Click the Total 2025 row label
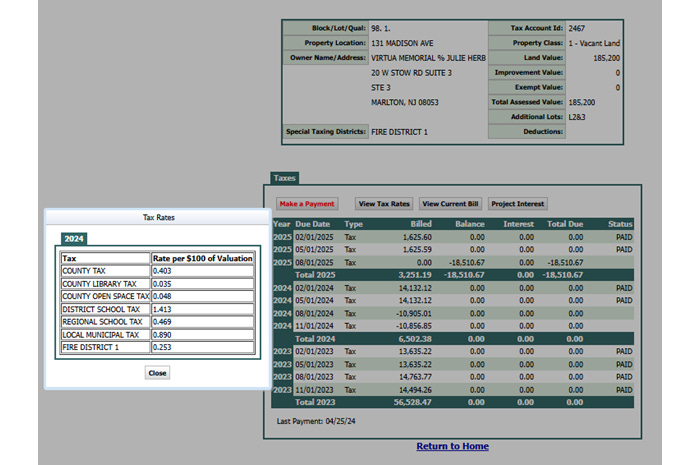This screenshot has width=700, height=465. tap(315, 275)
